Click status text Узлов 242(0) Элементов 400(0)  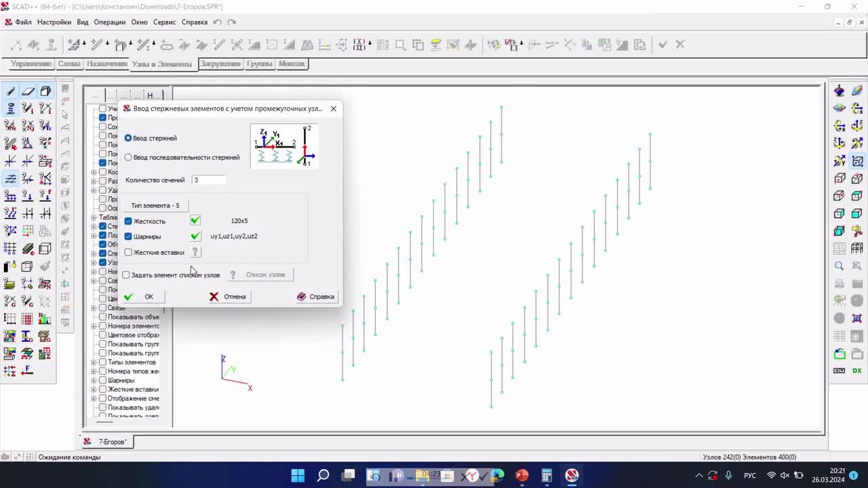coord(749,457)
